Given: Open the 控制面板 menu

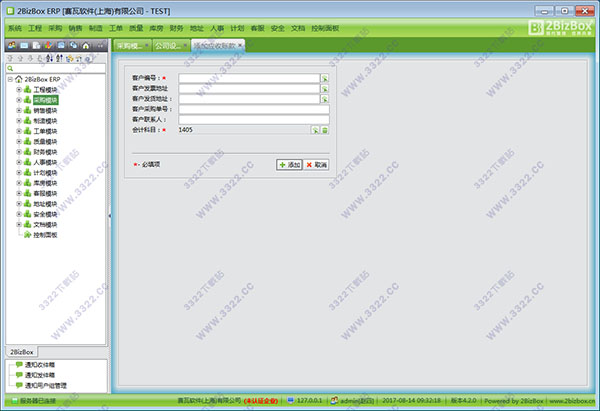Looking at the screenshot, I should [x=325, y=28].
